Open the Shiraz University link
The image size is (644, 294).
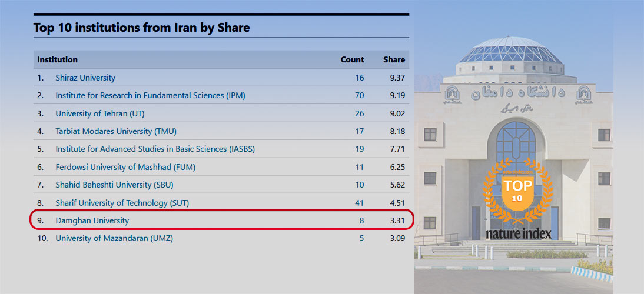click(85, 78)
